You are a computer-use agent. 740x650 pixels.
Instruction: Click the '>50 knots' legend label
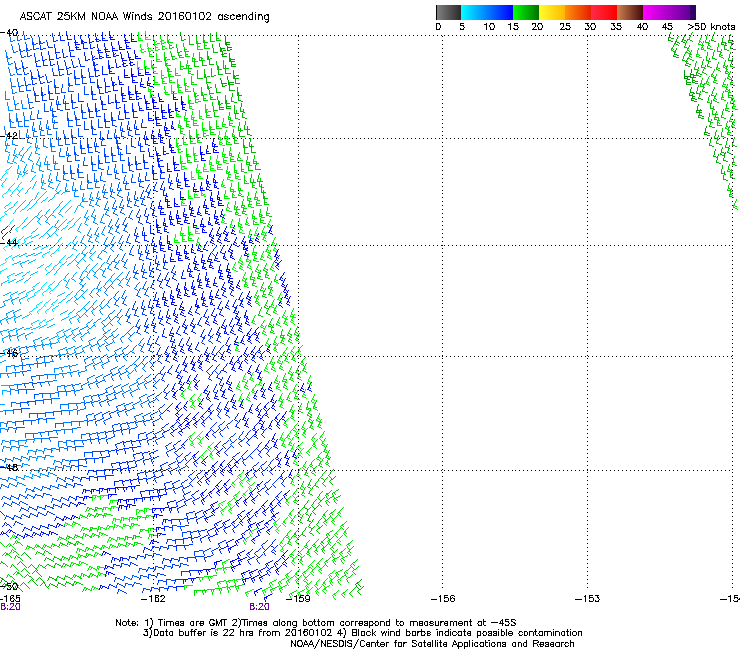pyautogui.click(x=711, y=27)
